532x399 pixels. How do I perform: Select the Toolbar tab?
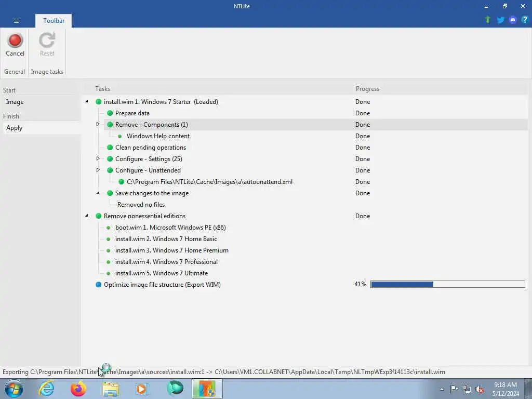point(54,21)
